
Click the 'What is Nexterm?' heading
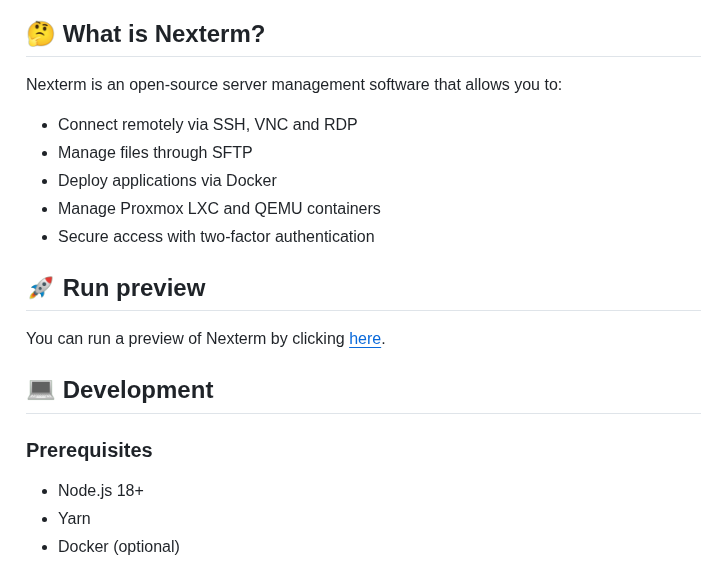click(164, 34)
